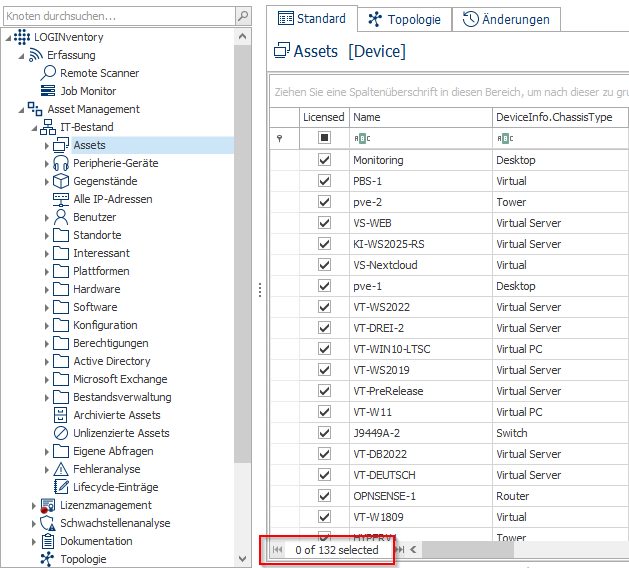Viewport: 629px width, 568px height.
Task: Uncheck Licensed for Monitoring
Action: point(324,160)
